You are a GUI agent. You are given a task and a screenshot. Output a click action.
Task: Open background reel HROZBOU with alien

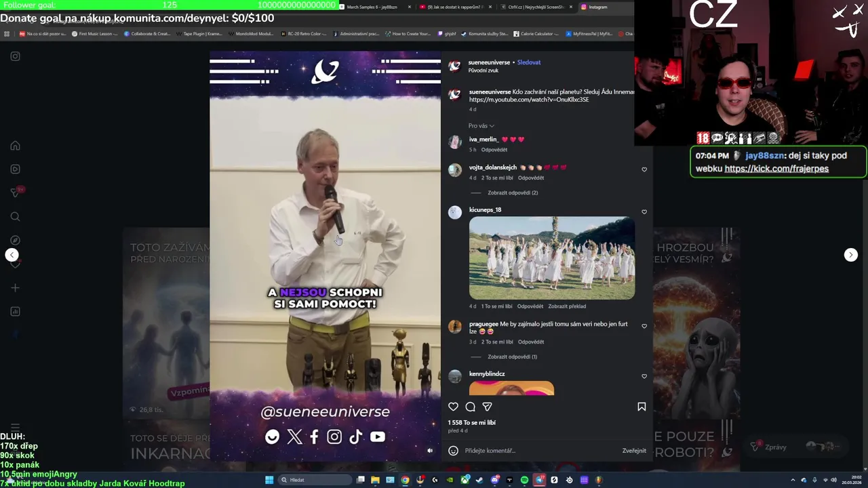click(696, 323)
